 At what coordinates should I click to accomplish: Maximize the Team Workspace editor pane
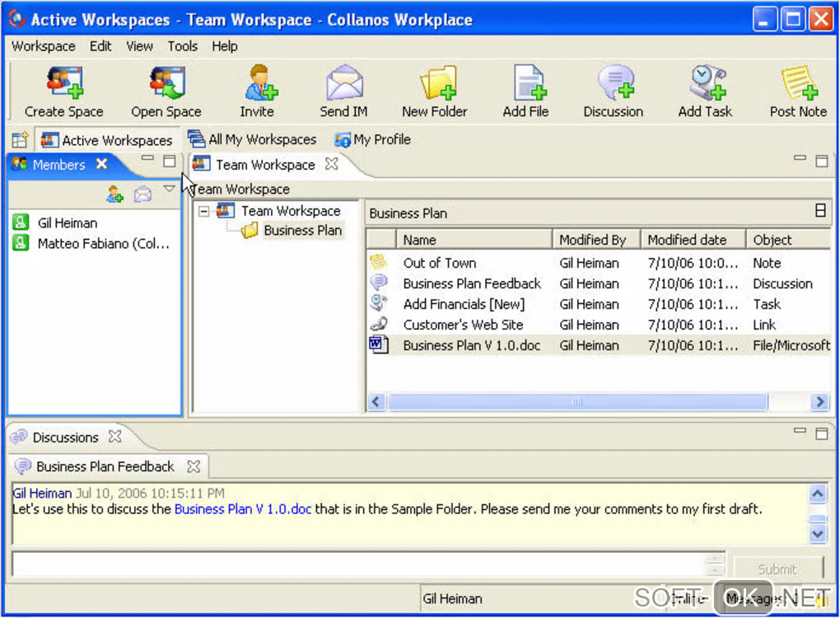click(821, 161)
